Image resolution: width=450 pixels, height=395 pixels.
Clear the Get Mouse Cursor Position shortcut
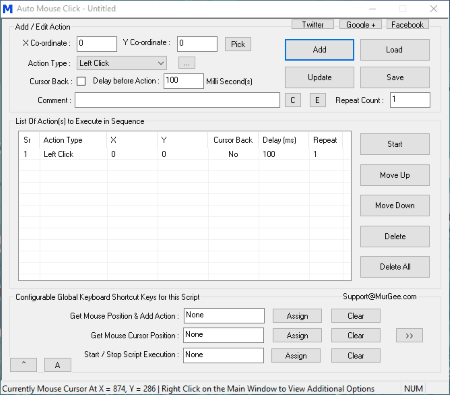point(356,335)
